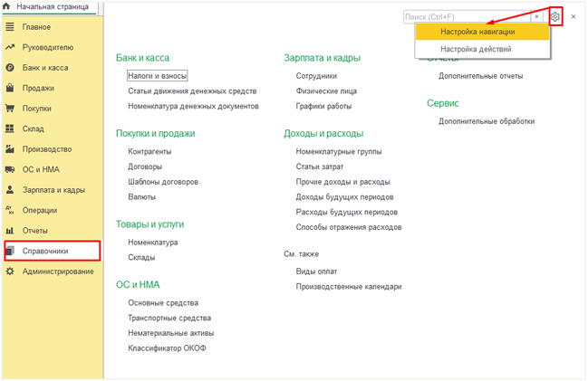Click the Покупки cart icon in sidebar
Image resolution: width=588 pixels, height=381 pixels.
tap(10, 109)
